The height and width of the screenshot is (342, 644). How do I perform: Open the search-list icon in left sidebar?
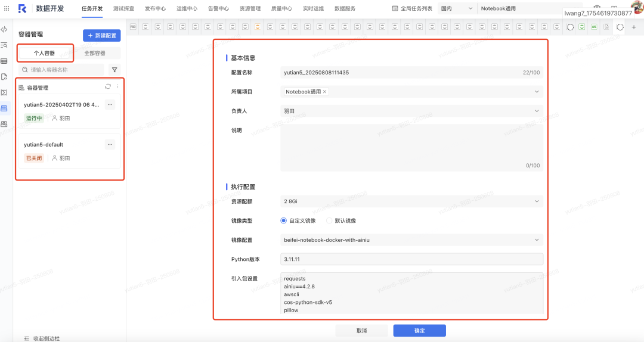(x=4, y=45)
